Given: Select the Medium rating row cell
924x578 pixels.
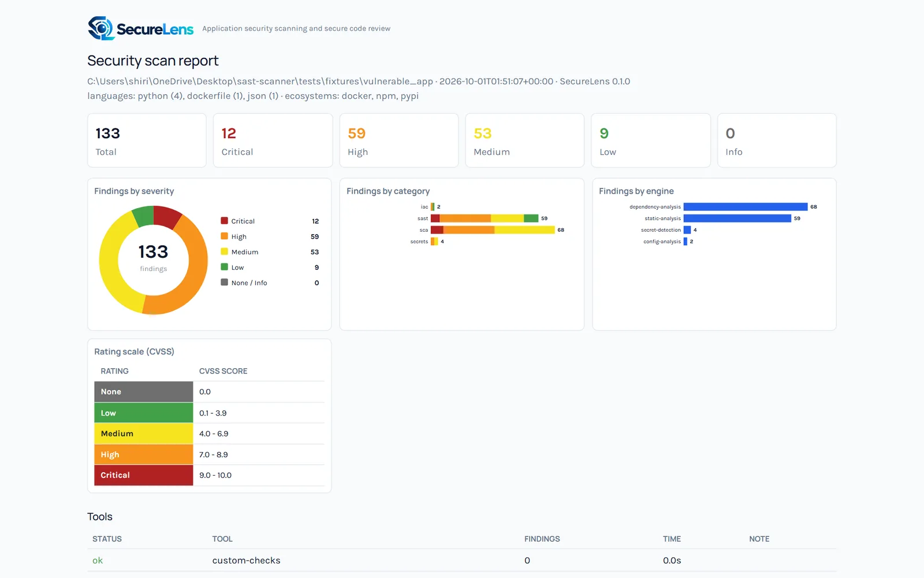Looking at the screenshot, I should pos(144,433).
